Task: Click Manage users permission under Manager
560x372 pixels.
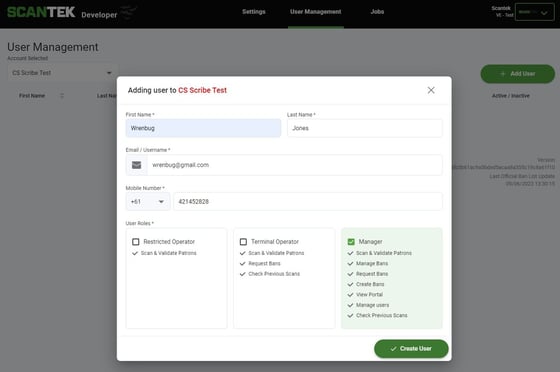Action: 372,305
